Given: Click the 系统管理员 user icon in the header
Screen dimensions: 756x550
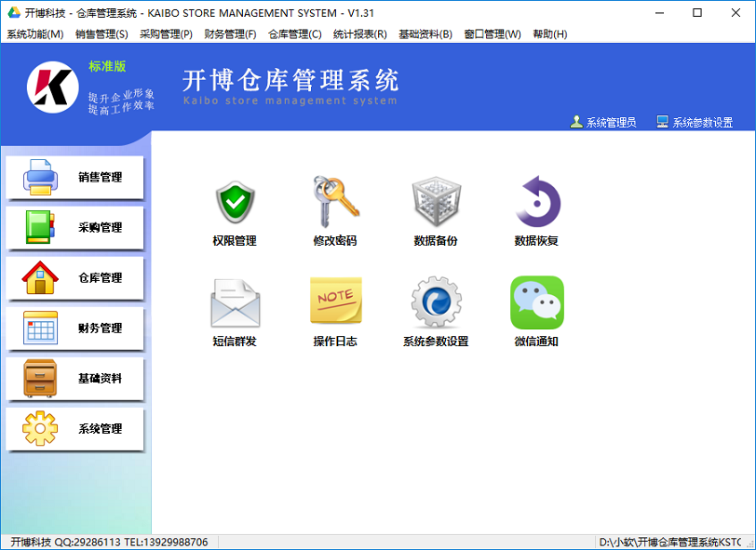Looking at the screenshot, I should pyautogui.click(x=576, y=122).
